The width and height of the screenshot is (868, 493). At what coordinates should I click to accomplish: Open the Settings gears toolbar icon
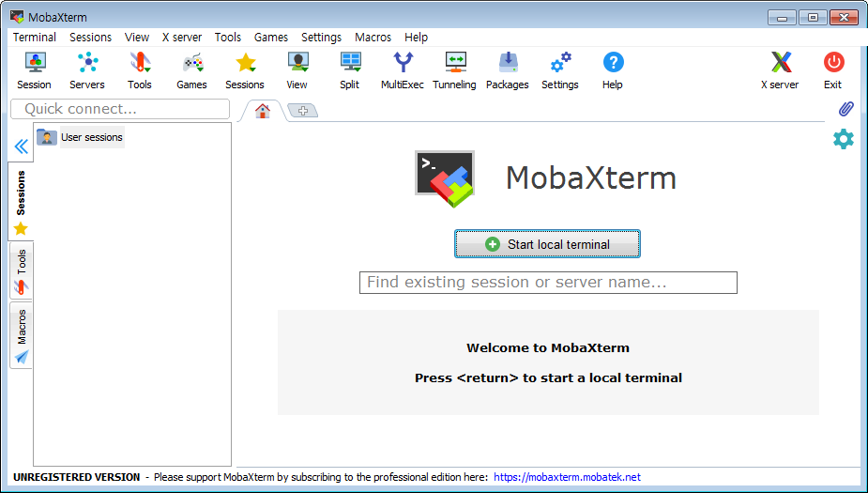[x=560, y=70]
